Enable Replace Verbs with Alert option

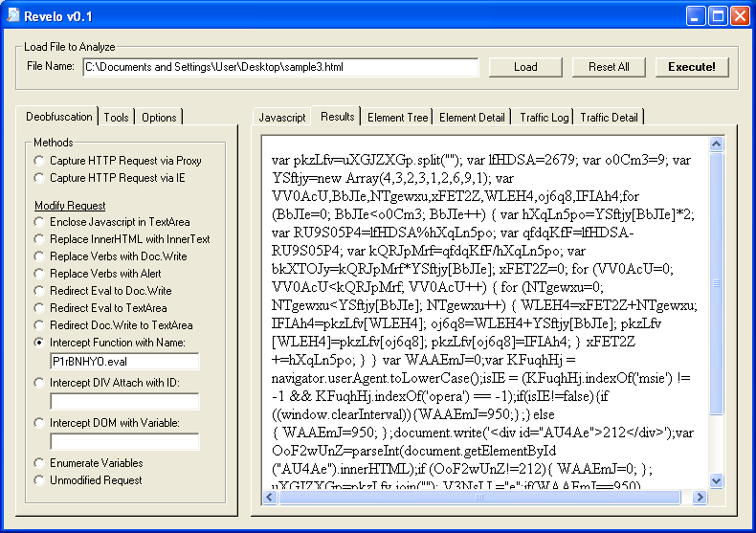pos(39,274)
